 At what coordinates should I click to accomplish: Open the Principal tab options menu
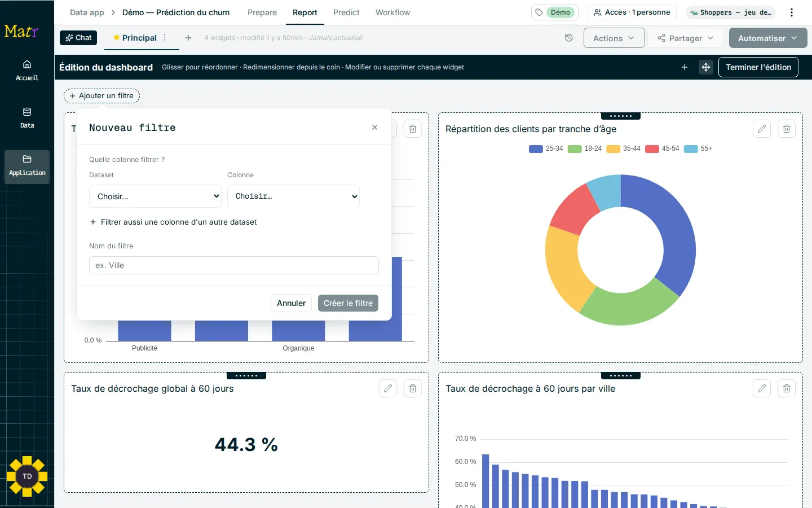(x=165, y=37)
